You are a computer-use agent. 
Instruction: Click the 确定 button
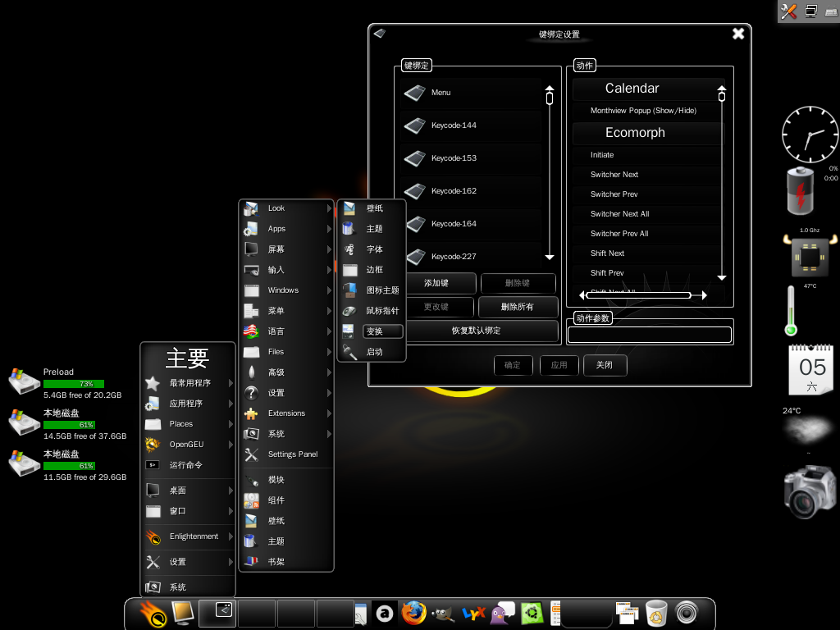tap(513, 365)
